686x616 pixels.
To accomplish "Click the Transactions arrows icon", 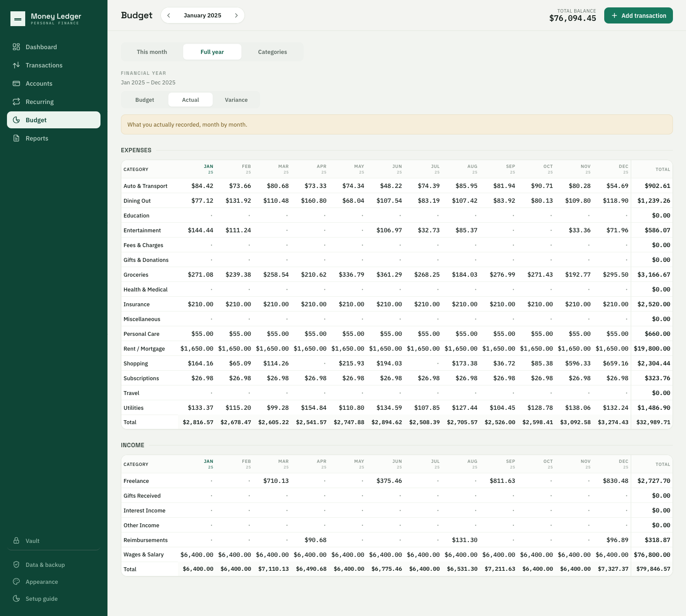I will pos(16,65).
